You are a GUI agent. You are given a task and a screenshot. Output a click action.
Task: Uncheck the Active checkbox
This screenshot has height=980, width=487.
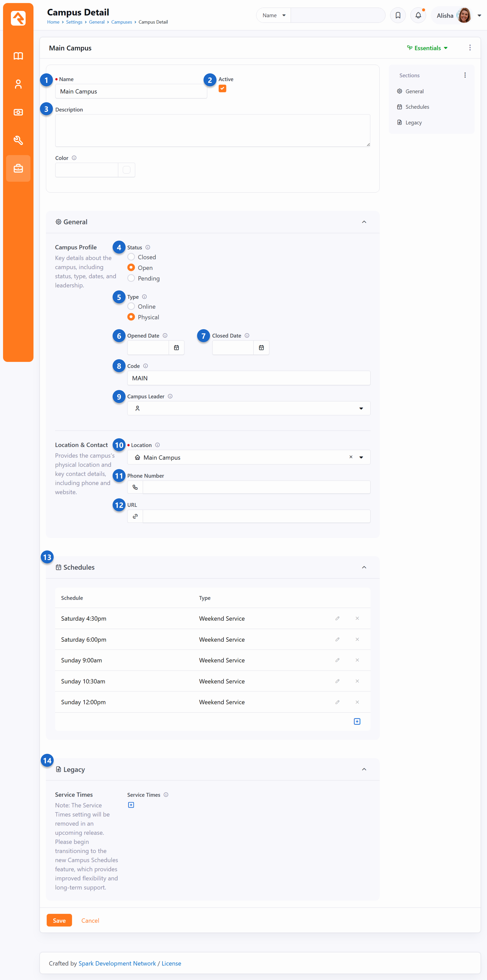click(222, 89)
